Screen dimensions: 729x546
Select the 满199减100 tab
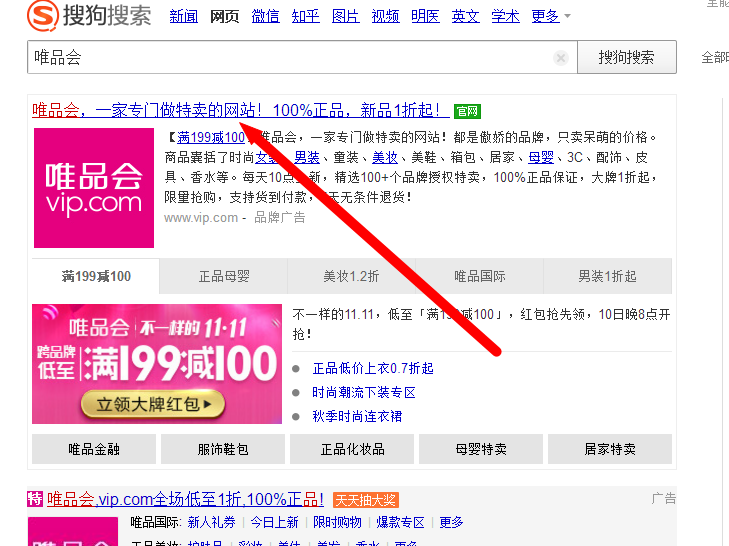(96, 276)
